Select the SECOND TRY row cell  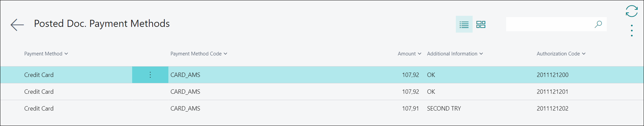[444, 109]
